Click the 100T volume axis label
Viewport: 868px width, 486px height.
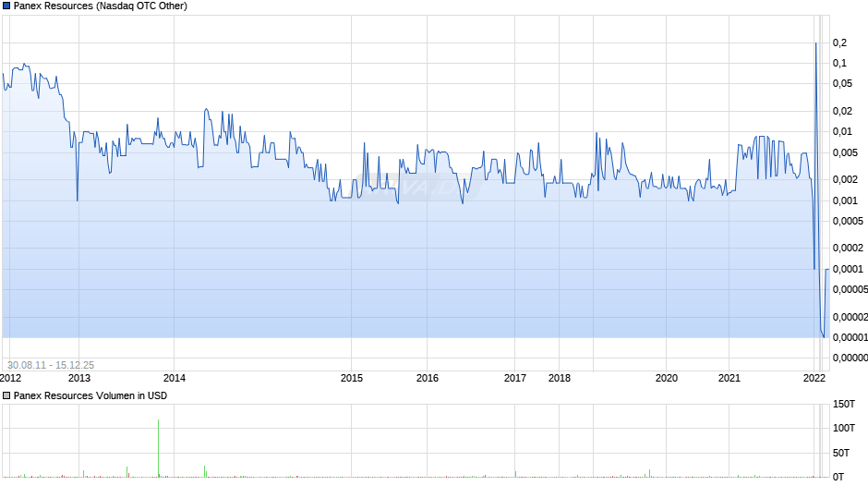tap(844, 428)
